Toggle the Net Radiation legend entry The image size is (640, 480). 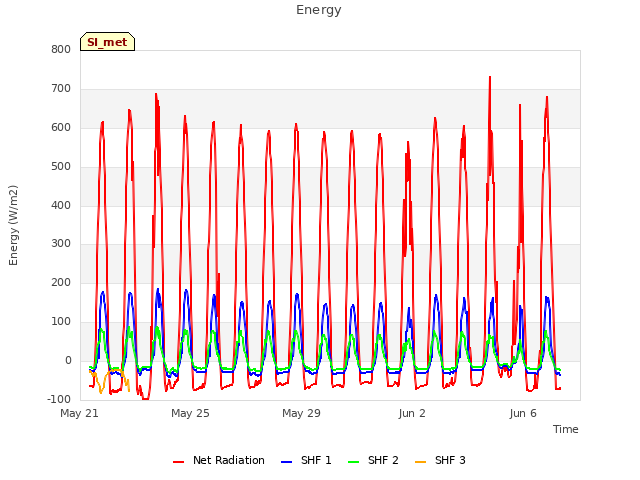219,460
